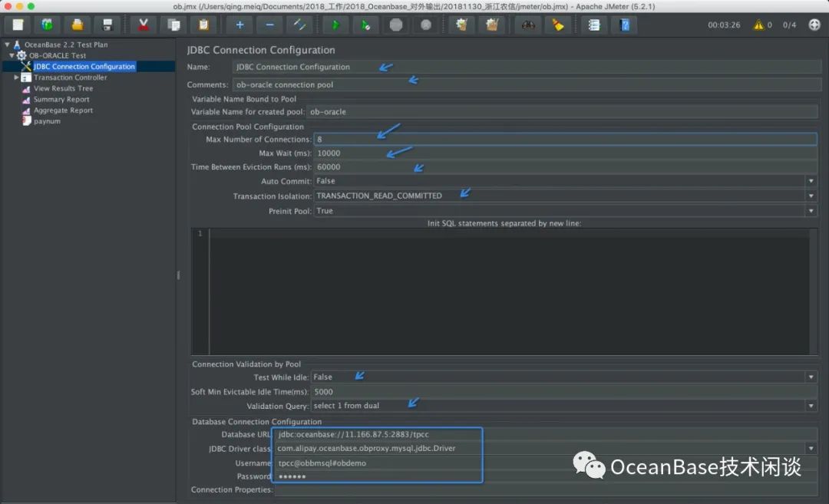
Task: Click the Database URL input field
Action: (x=376, y=435)
